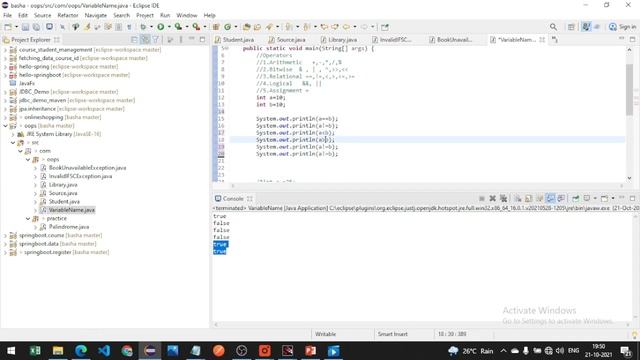
Task: Close the VariableName editor tab
Action: 542,40
